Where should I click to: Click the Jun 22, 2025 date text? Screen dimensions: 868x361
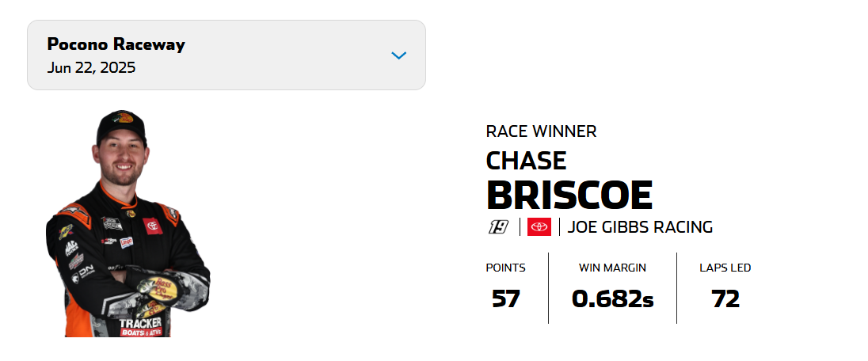tap(91, 67)
